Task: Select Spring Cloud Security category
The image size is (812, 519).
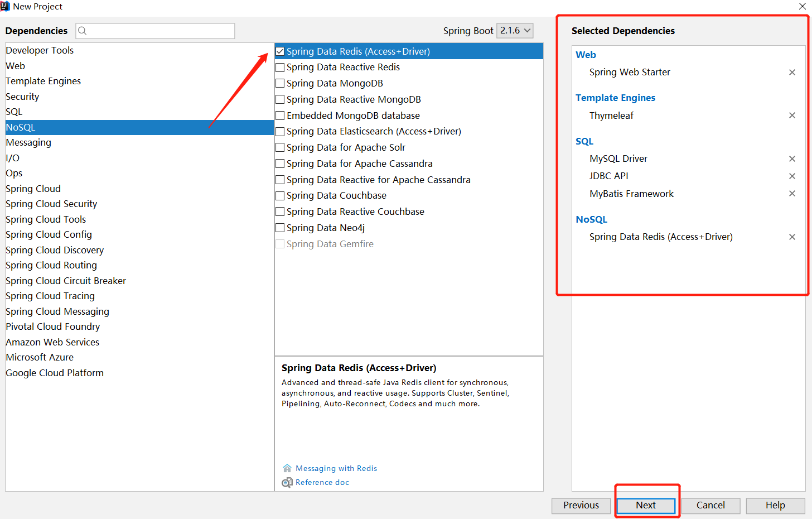Action: click(x=139, y=204)
